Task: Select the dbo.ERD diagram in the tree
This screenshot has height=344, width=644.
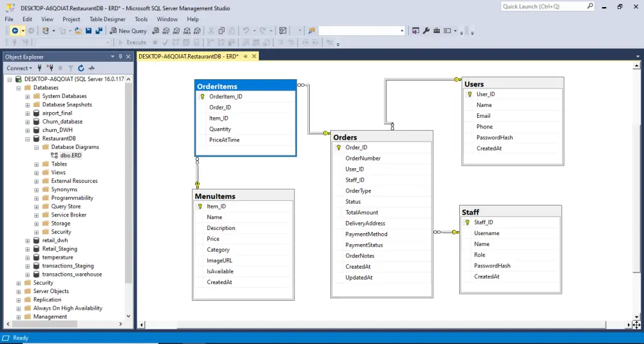Action: click(x=71, y=155)
